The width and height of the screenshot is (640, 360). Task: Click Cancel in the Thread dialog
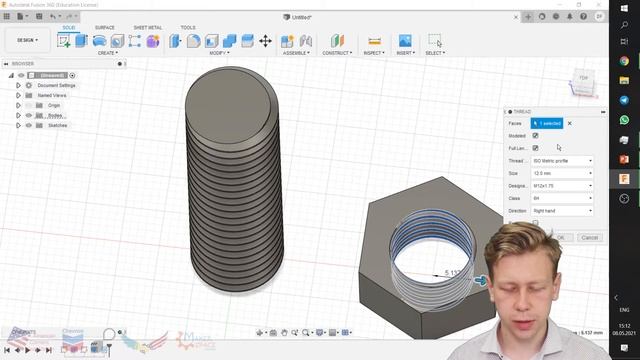[x=590, y=238]
